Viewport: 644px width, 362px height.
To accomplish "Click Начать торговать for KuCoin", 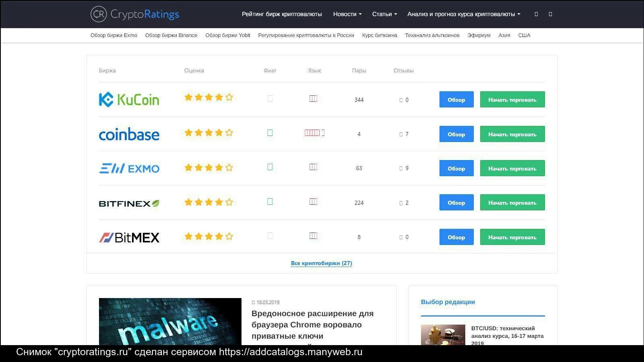I will [512, 99].
